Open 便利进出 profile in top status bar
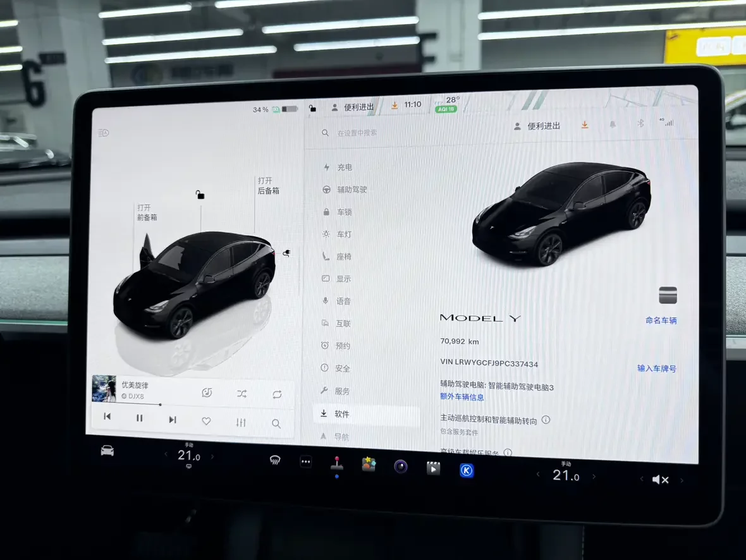This screenshot has height=560, width=746. click(x=353, y=107)
